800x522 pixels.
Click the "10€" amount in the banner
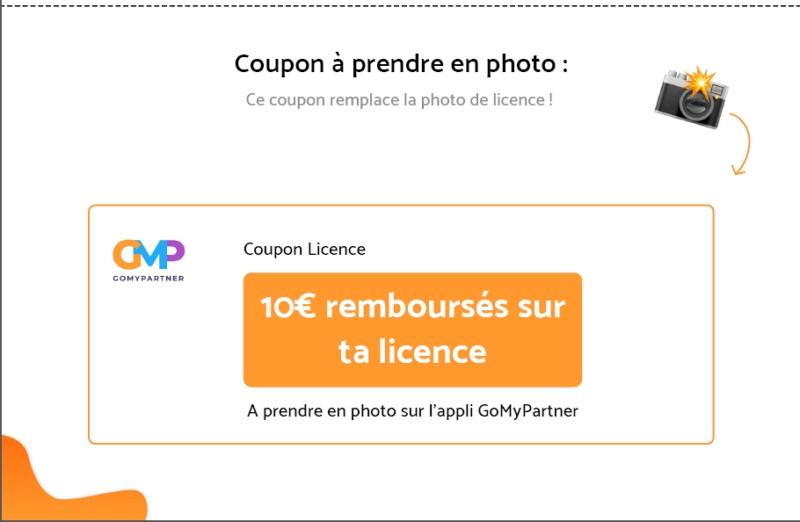pos(288,307)
